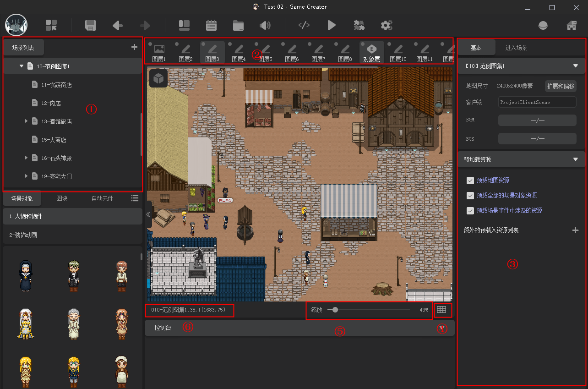Toggle 图层1 visibility dot
Image resolution: width=588 pixels, height=389 pixels.
[x=150, y=44]
